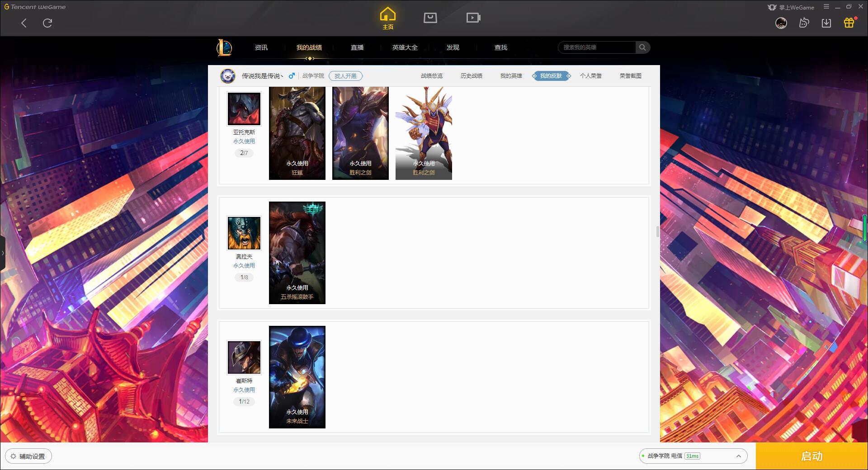Open 辅助设置 settings button
The image size is (868, 470).
click(28, 456)
